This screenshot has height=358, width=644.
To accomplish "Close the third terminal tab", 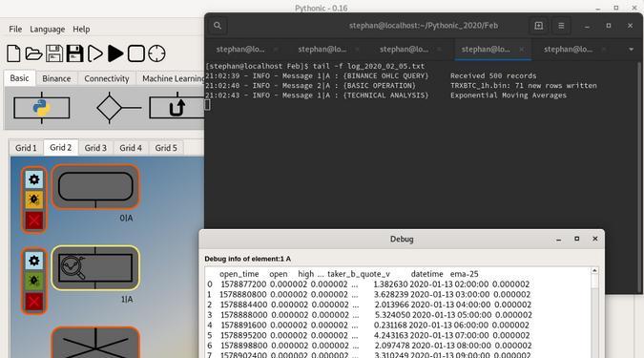I will coord(439,50).
